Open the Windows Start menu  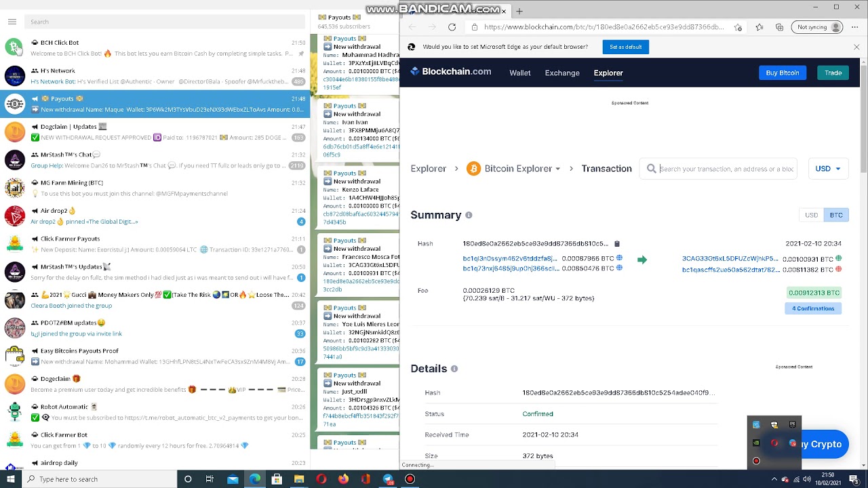pos(11,479)
